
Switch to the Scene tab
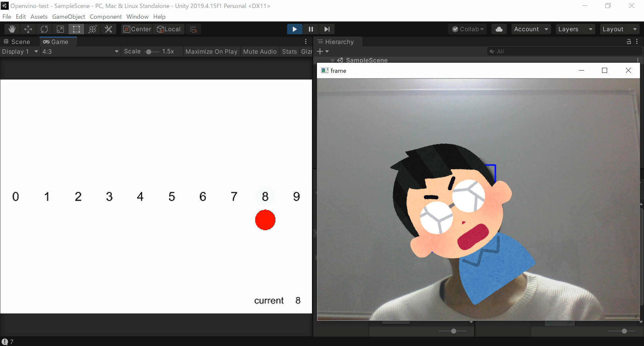click(17, 42)
